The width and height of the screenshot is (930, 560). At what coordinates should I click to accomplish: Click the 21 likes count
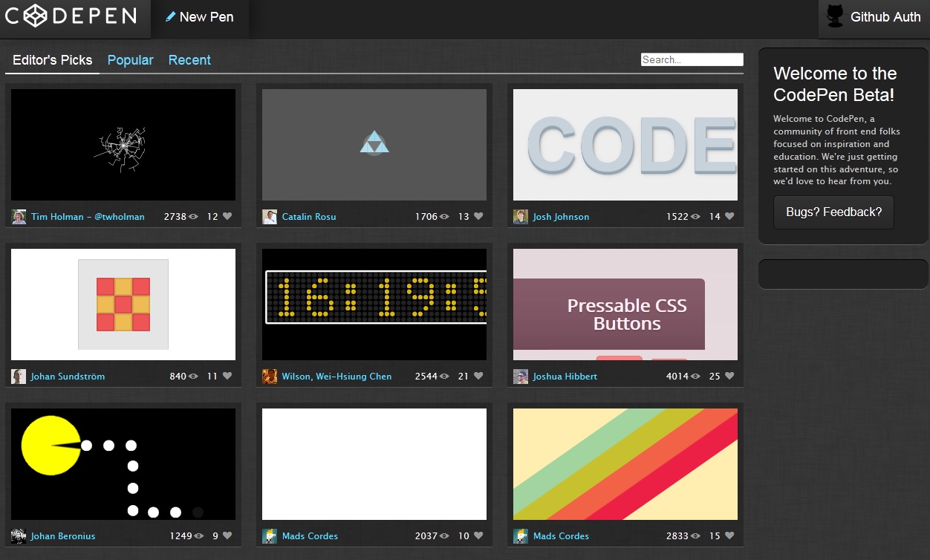coord(464,377)
